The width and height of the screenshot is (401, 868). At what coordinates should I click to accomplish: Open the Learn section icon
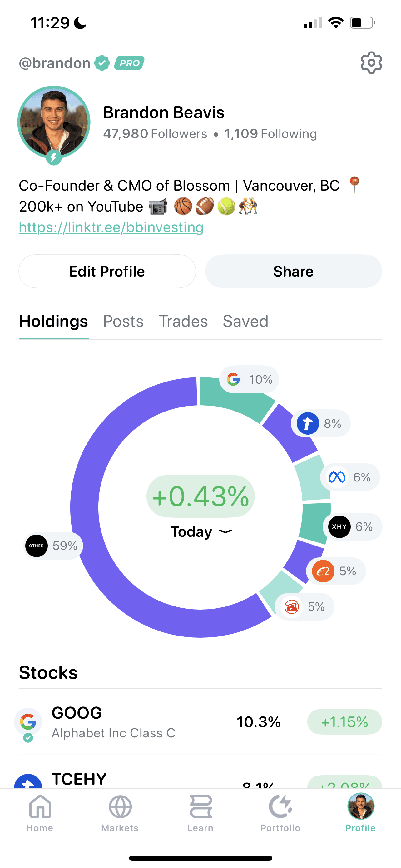point(200,807)
